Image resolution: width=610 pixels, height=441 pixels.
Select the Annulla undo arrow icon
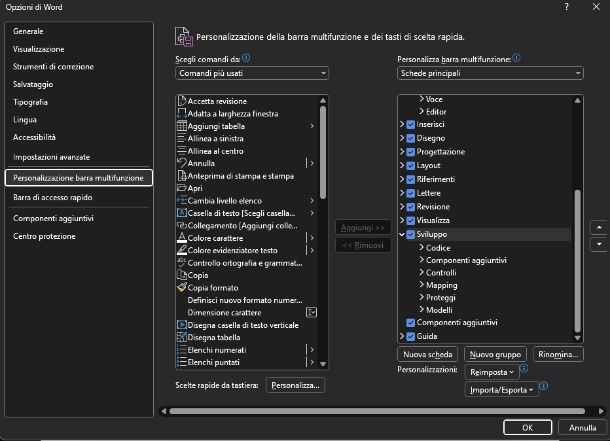click(x=182, y=163)
